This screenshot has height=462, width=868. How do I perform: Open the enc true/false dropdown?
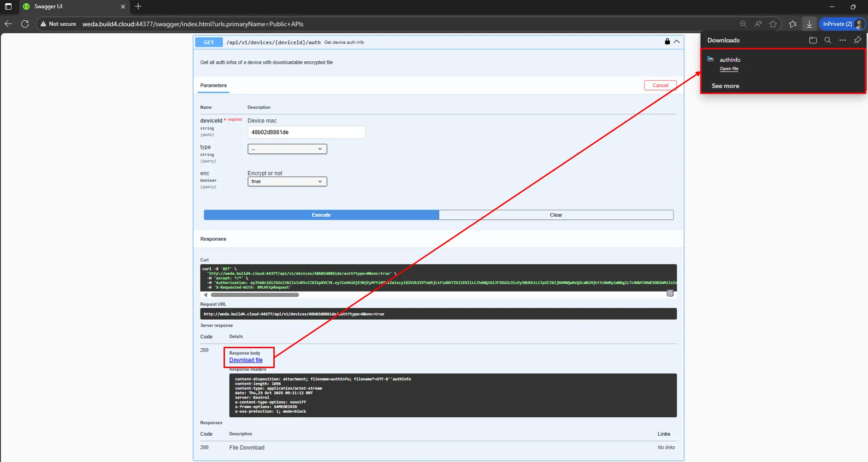click(x=287, y=181)
